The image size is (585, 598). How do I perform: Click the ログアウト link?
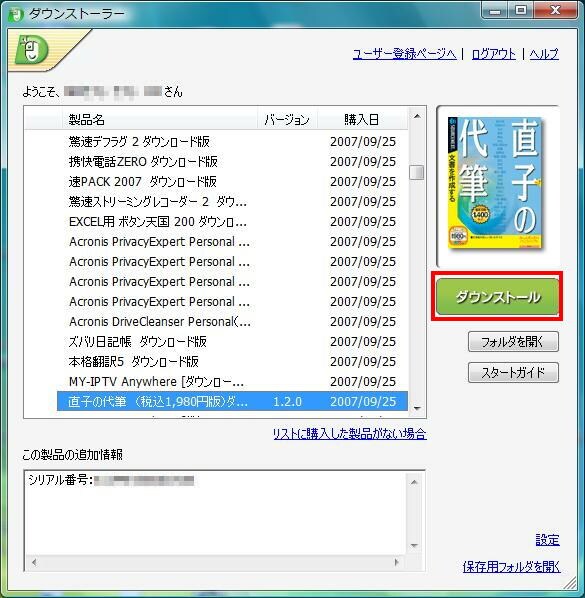[x=493, y=54]
